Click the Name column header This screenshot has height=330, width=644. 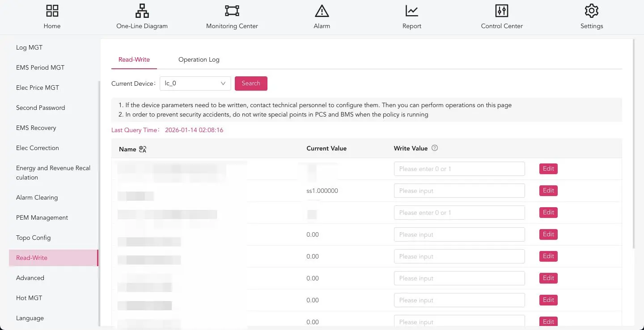click(x=127, y=149)
